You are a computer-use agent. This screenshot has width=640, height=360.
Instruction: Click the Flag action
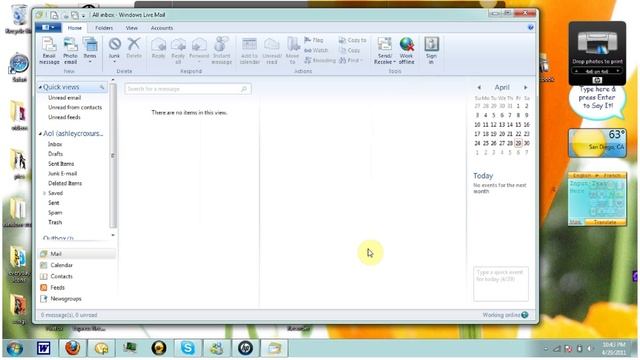pyautogui.click(x=314, y=40)
